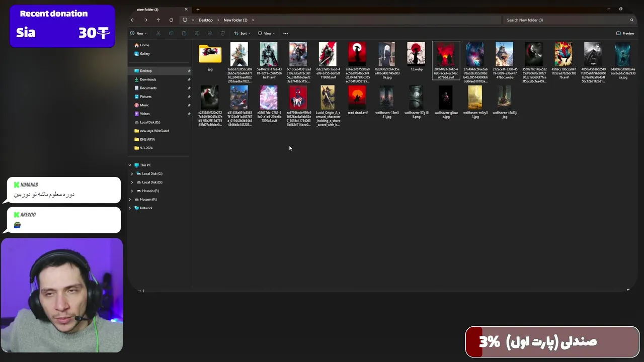Click New folder (3) in the breadcrumb
Image resolution: width=644 pixels, height=362 pixels.
click(235, 20)
